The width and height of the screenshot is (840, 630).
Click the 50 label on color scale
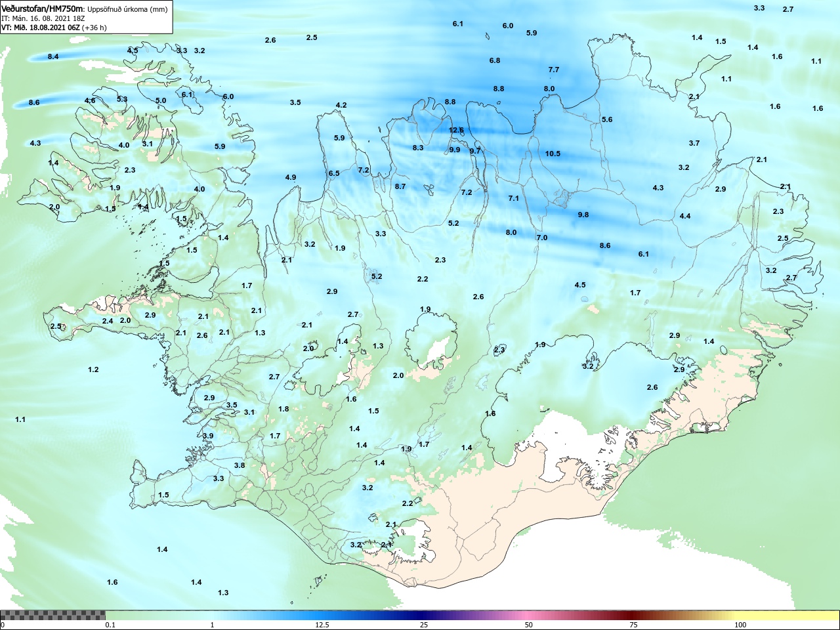click(x=529, y=625)
